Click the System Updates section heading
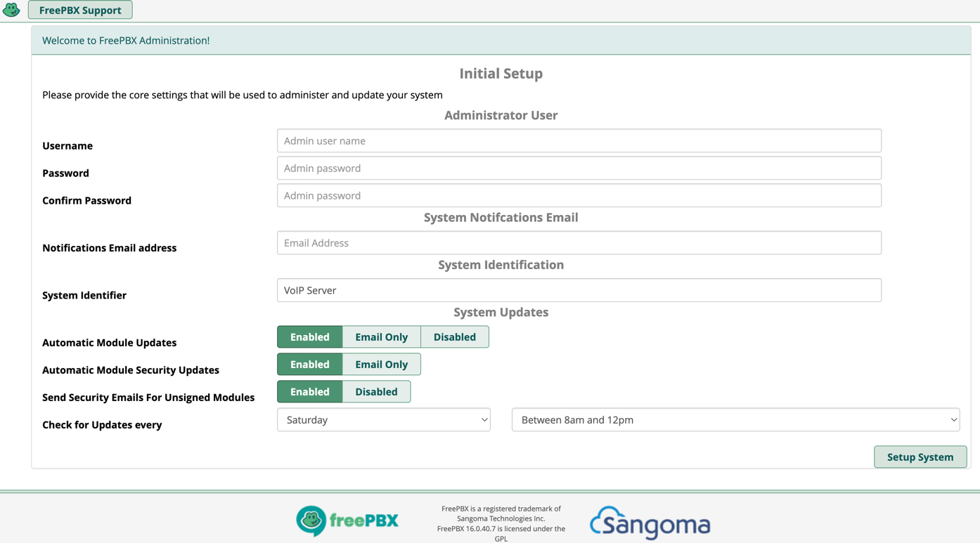 click(x=501, y=312)
